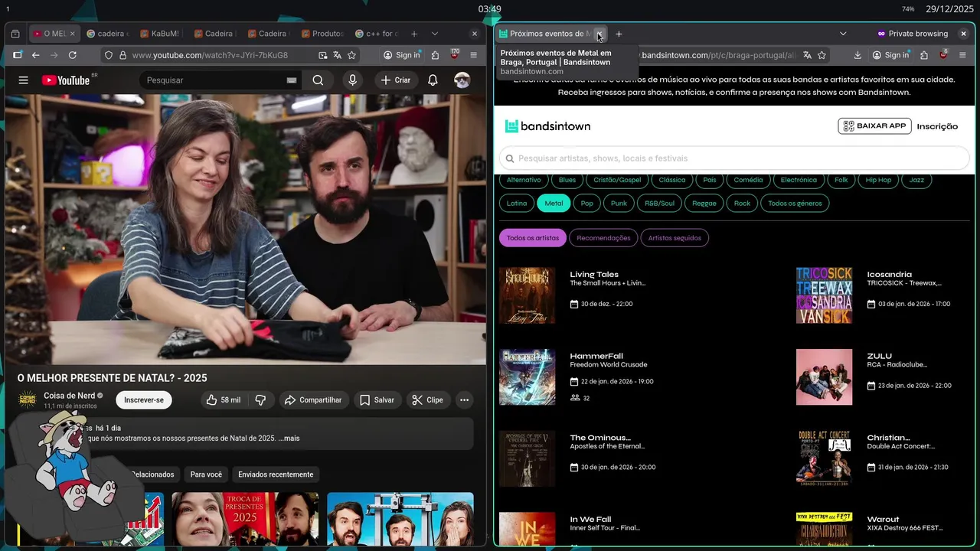Select the Todos os gêneros filter
980x551 pixels.
coord(795,203)
